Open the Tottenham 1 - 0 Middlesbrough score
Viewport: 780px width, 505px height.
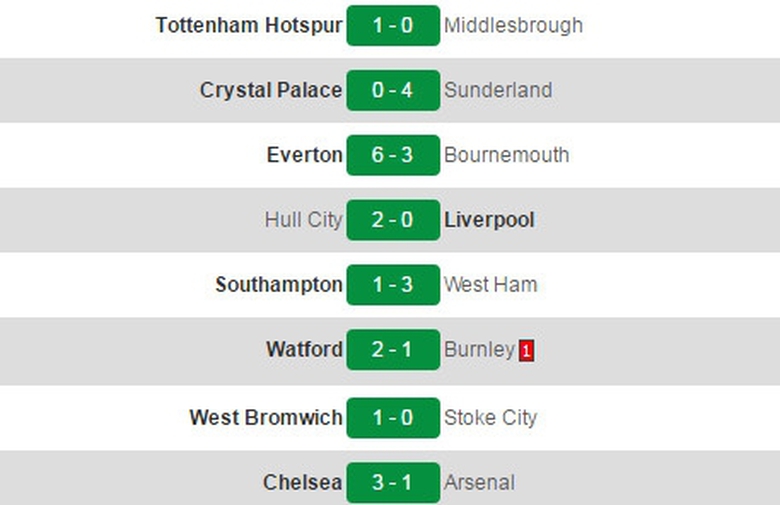393,25
